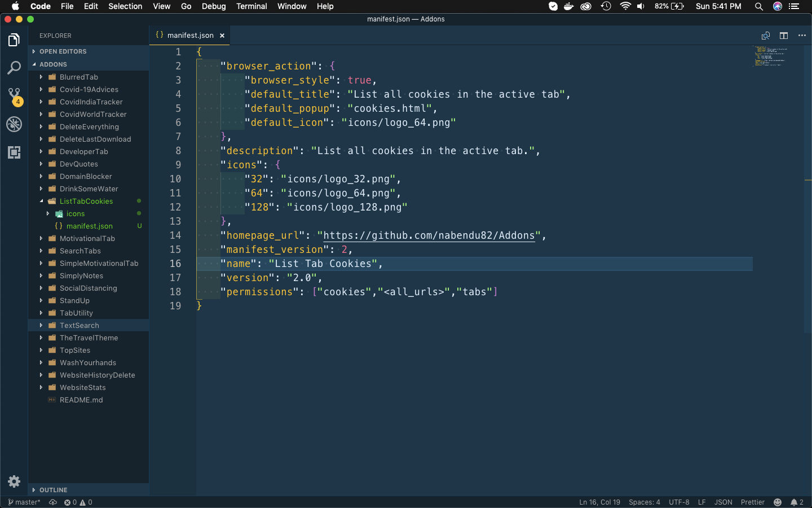The height and width of the screenshot is (508, 812).
Task: Select the manifest.json editor tab
Action: pos(190,35)
